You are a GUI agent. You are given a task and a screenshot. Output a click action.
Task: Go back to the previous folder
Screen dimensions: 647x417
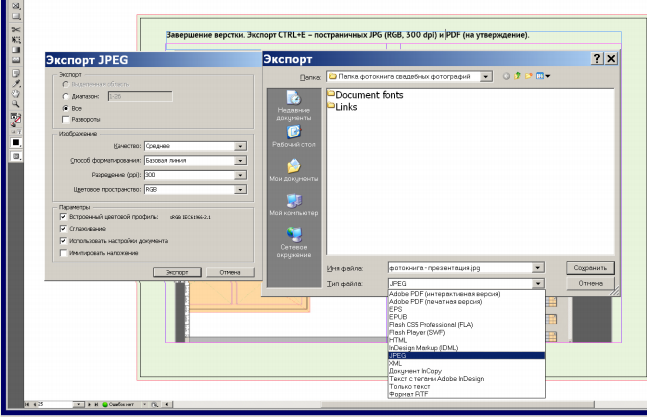(x=506, y=76)
